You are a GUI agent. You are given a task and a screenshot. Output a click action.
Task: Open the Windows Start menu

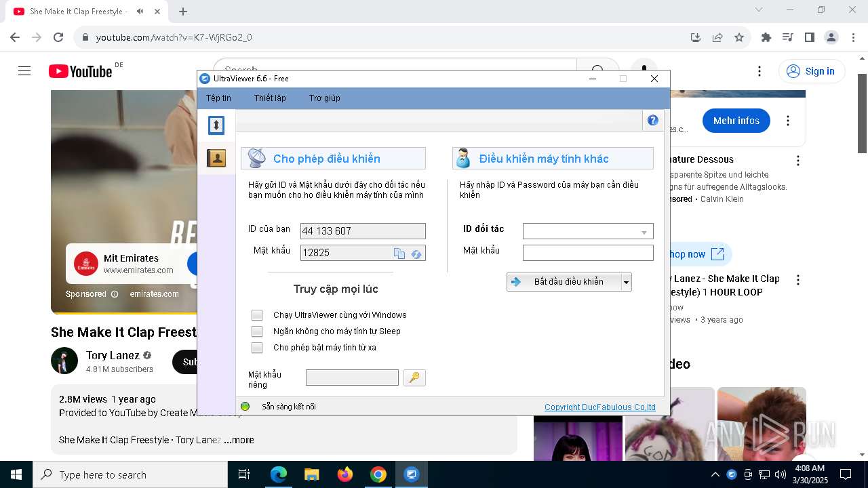coord(16,474)
